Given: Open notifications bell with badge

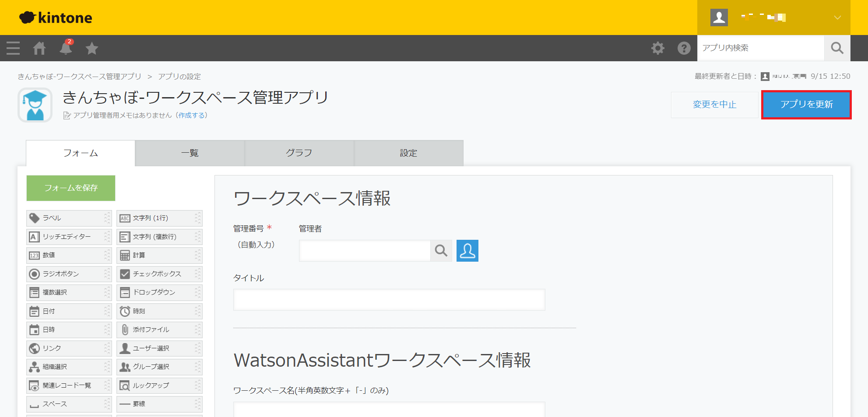Looking at the screenshot, I should point(66,48).
